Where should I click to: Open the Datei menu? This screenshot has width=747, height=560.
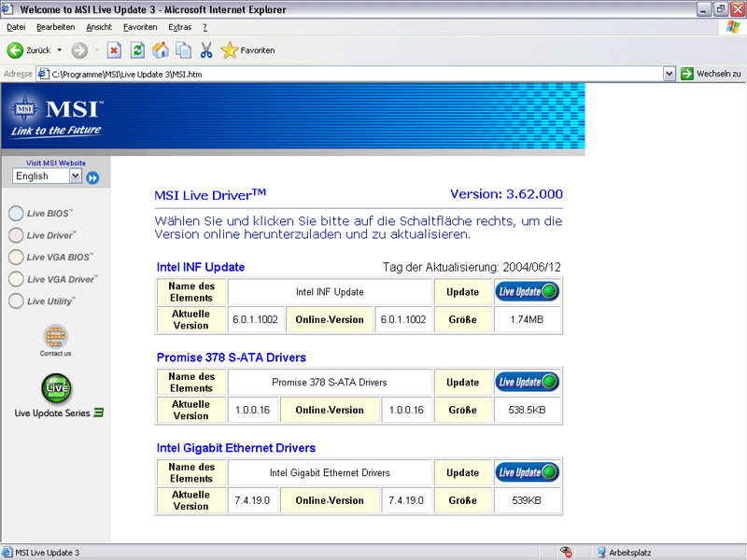coord(16,27)
